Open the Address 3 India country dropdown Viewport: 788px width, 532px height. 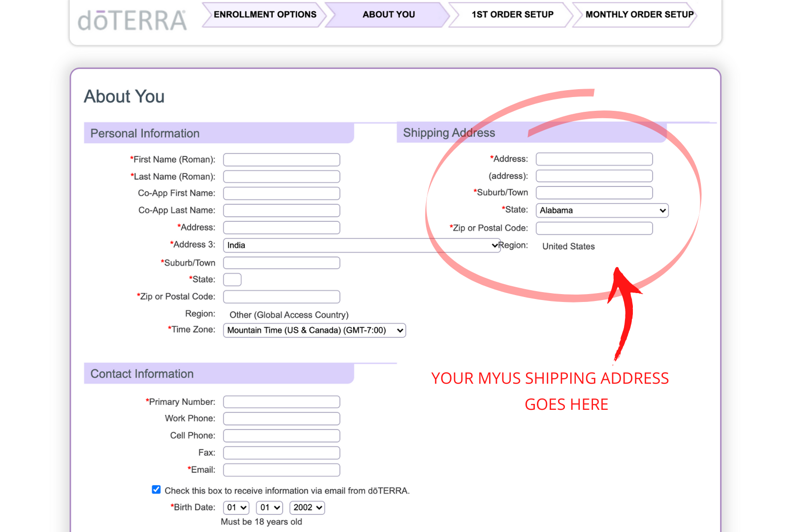[362, 245]
